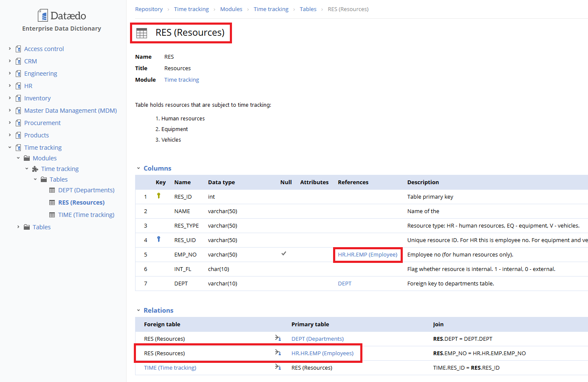The image size is (588, 382).
Task: Open the Time tracking module link
Action: [181, 80]
